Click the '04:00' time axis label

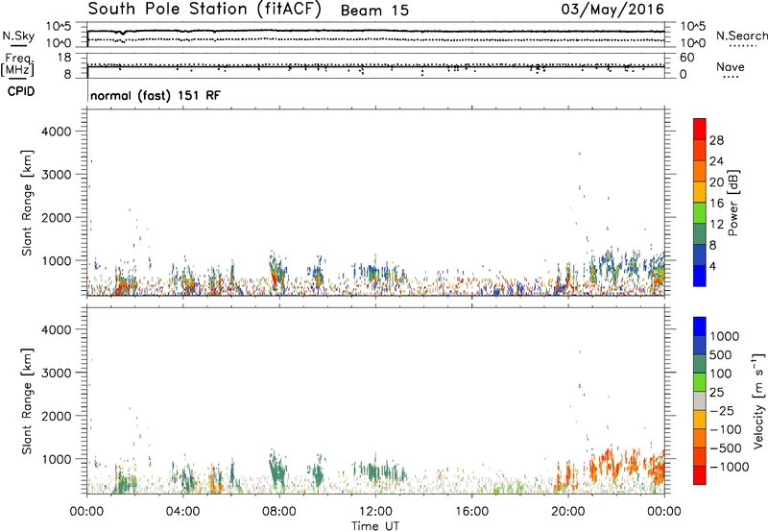(x=182, y=512)
